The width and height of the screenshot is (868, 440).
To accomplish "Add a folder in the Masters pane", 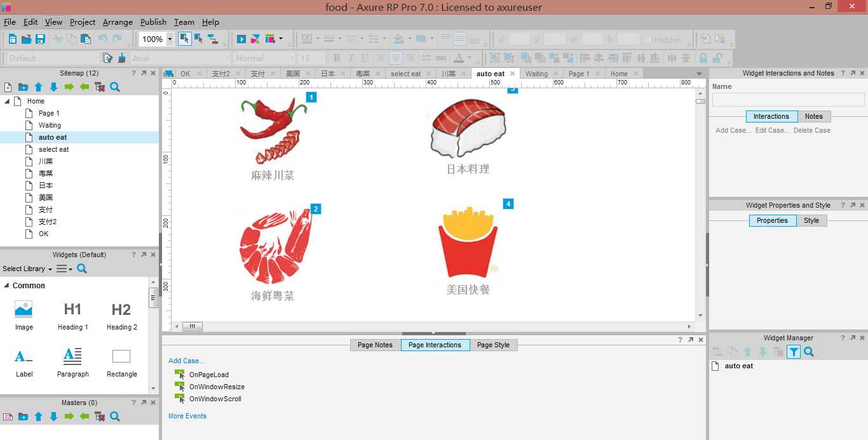I will click(23, 417).
